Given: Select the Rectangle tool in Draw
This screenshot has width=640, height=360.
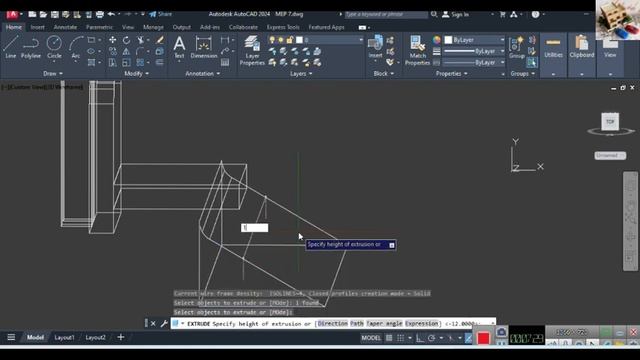Looking at the screenshot, I should pos(91,40).
